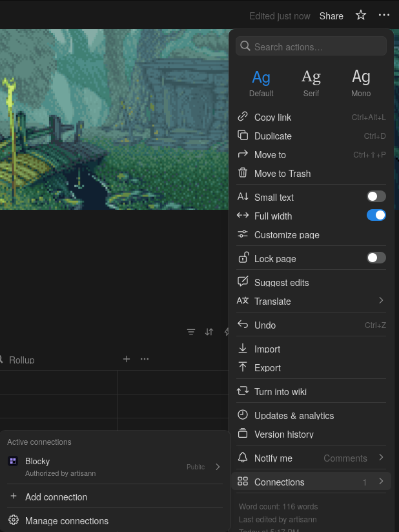Choose Duplicate from the menu
This screenshot has width=399, height=532.
(311, 136)
